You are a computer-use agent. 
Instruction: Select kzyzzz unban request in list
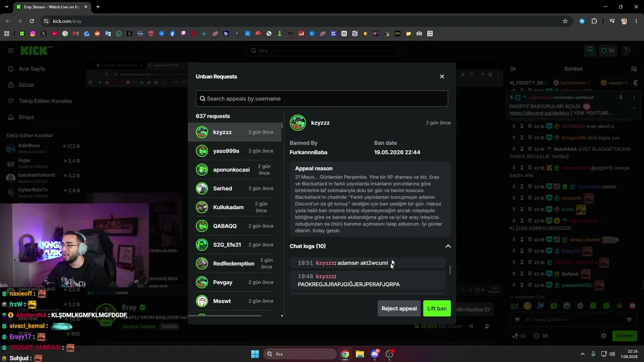(235, 132)
